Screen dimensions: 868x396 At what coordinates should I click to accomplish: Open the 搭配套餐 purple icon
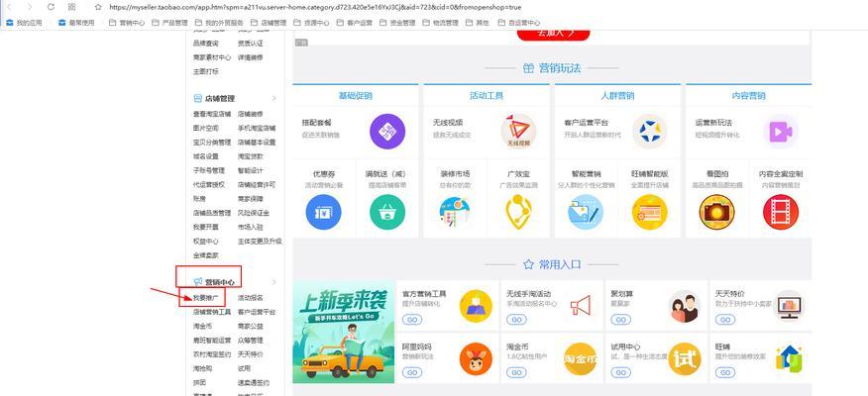(x=387, y=131)
